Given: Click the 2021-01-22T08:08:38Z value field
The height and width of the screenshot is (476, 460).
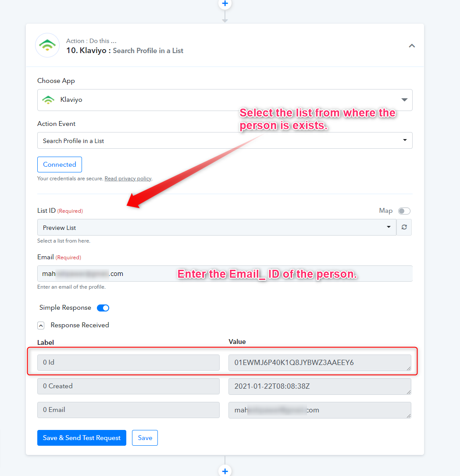Looking at the screenshot, I should (x=320, y=387).
